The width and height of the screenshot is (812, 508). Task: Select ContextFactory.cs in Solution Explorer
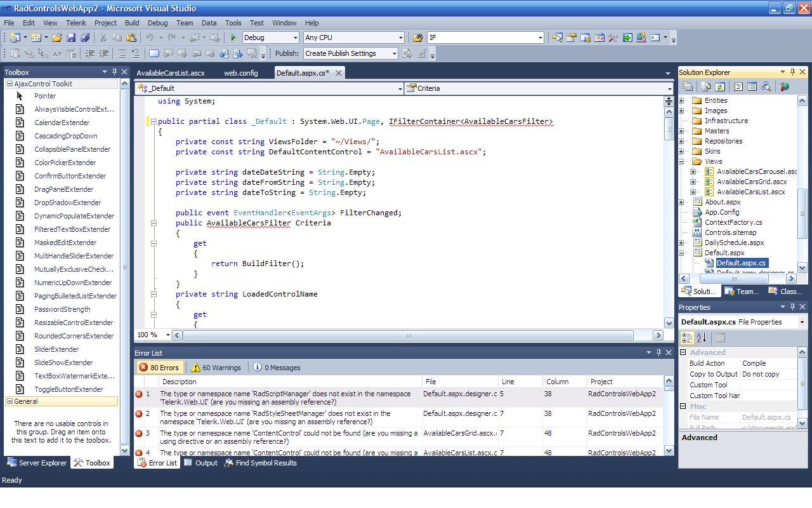(733, 222)
